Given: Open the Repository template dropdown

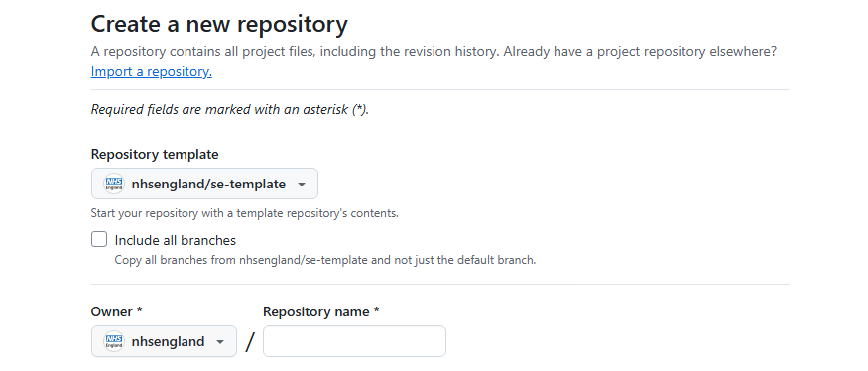Looking at the screenshot, I should click(204, 184).
